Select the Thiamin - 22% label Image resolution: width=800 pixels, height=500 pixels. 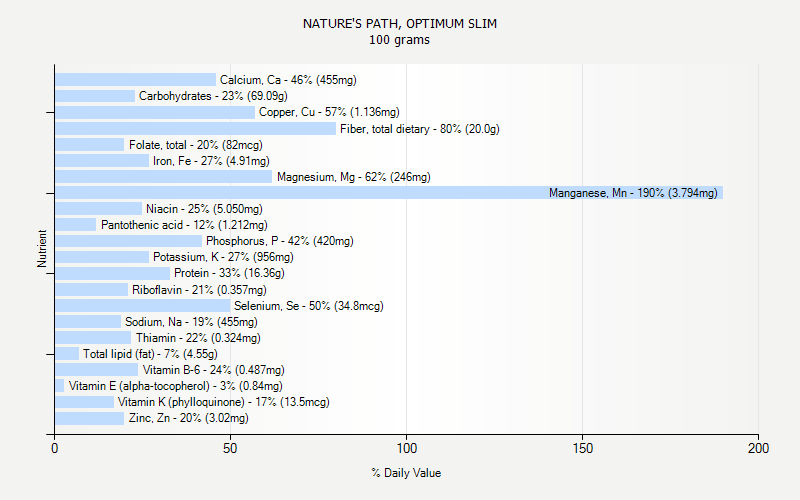pyautogui.click(x=198, y=338)
